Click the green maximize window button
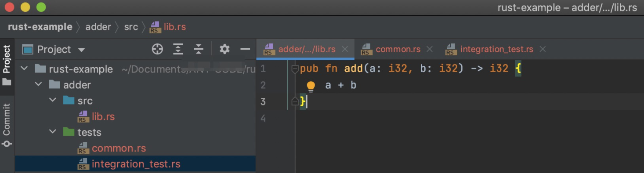This screenshot has height=173, width=644. tap(41, 7)
